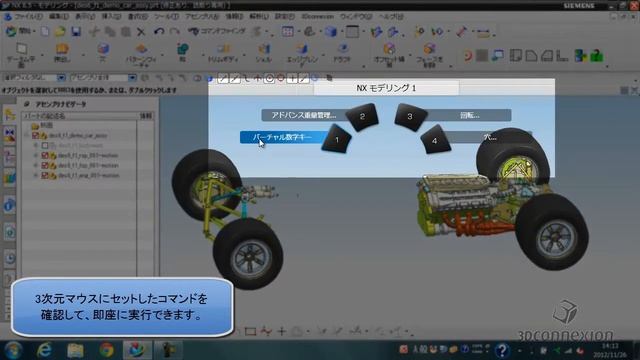Open the Window (ウィンドウ) menu

356,17
